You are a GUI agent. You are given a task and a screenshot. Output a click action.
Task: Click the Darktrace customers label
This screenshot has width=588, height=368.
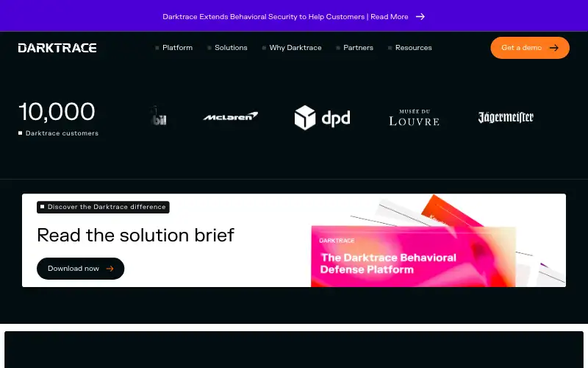click(59, 133)
